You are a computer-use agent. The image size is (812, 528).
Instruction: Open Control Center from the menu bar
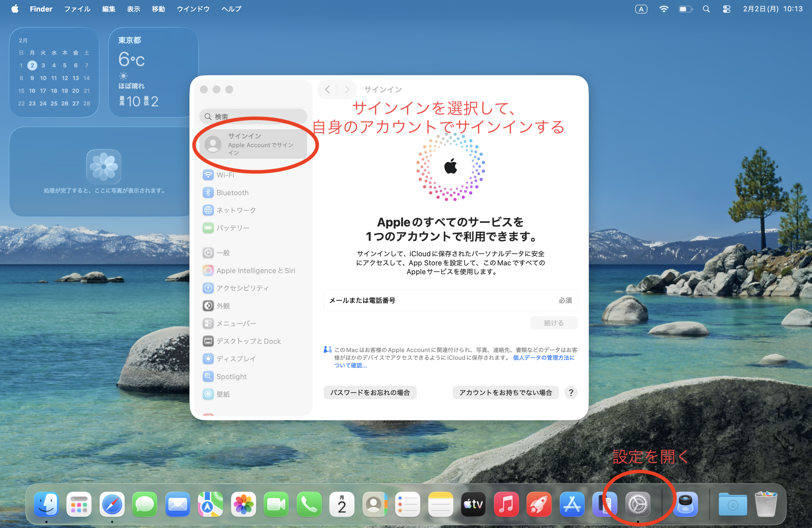[x=727, y=9]
